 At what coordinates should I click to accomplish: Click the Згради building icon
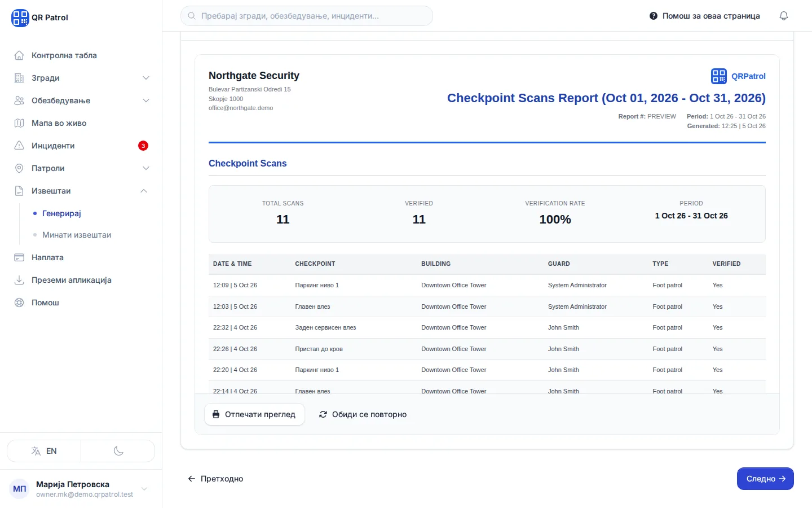pyautogui.click(x=19, y=78)
